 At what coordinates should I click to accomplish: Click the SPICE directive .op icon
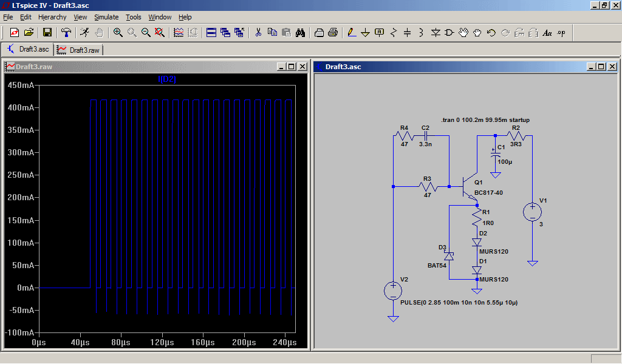[561, 33]
